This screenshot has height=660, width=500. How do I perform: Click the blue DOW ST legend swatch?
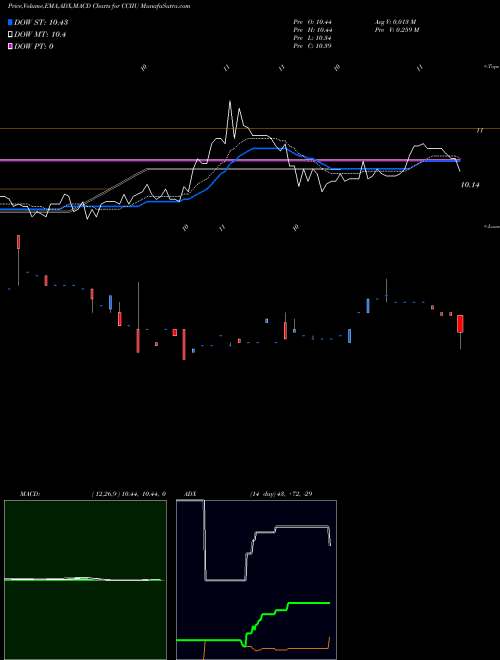[x=10, y=22]
